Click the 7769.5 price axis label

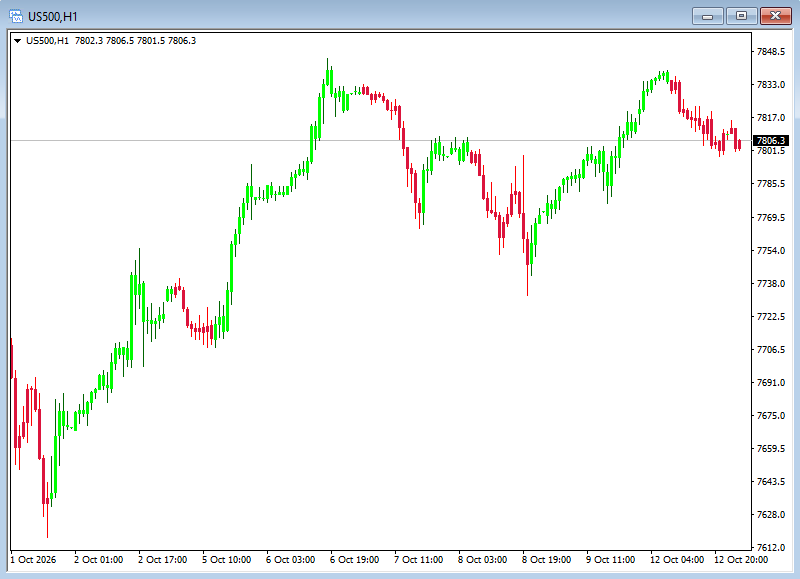pyautogui.click(x=771, y=218)
